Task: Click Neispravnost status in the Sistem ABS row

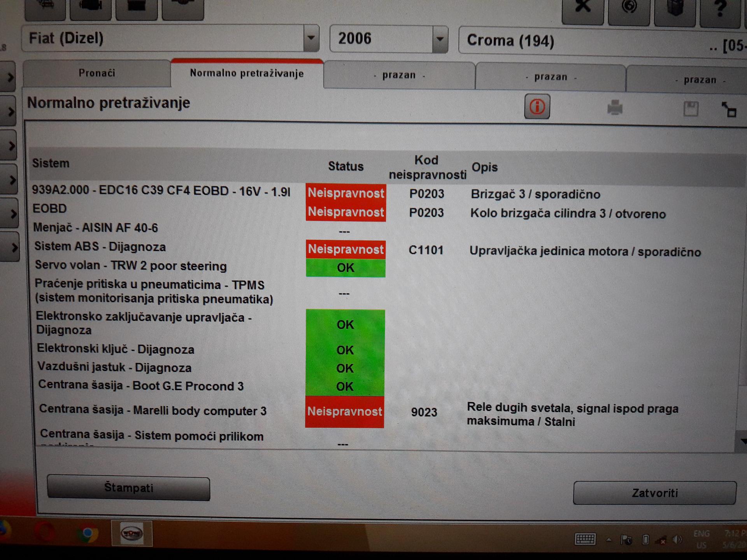Action: click(345, 249)
